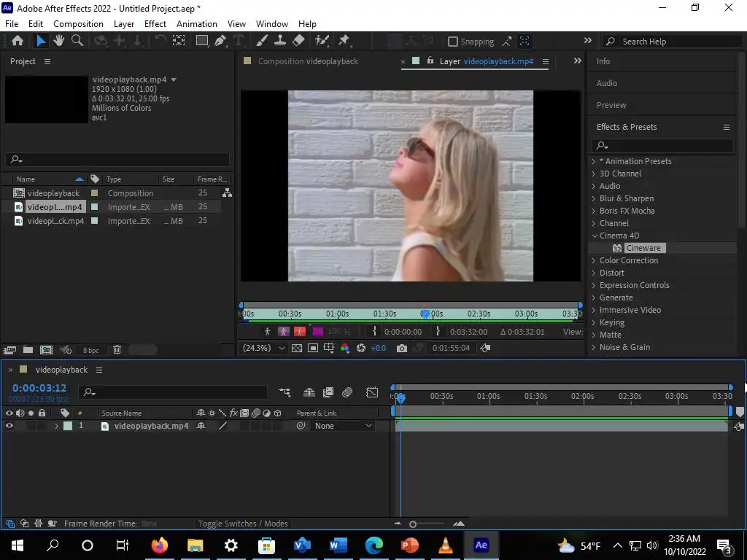Open the Layer menu
Viewport: 747px width, 560px height.
click(124, 24)
